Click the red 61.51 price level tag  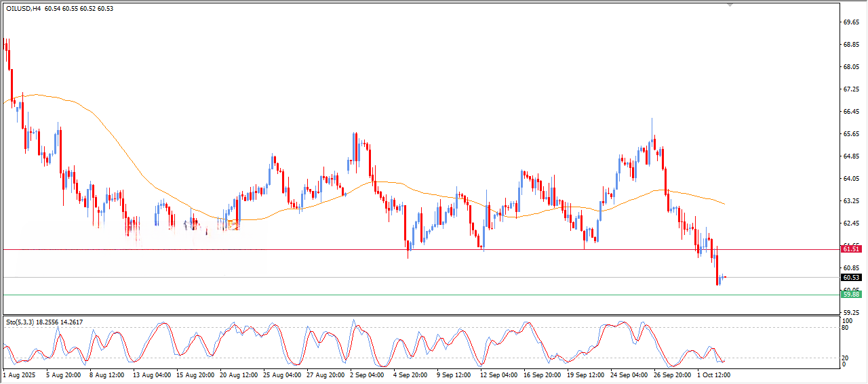point(850,249)
